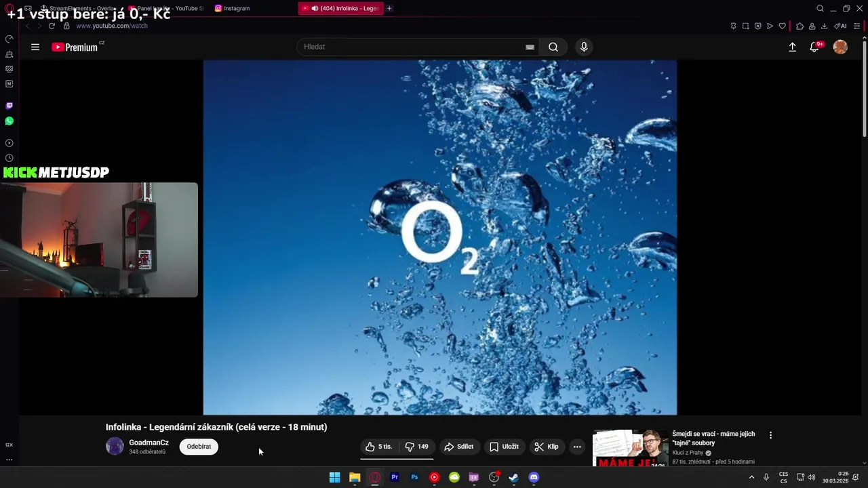Open Photoshop from the taskbar
868x488 pixels.
(414, 477)
